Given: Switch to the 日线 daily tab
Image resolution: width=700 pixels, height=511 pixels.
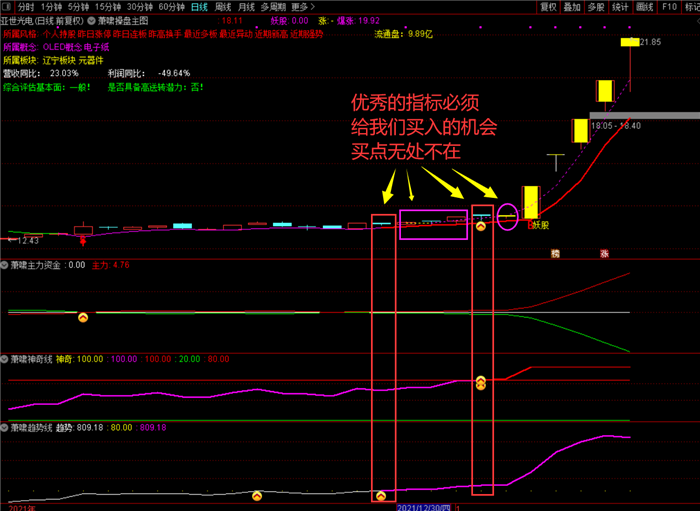Looking at the screenshot, I should (199, 7).
